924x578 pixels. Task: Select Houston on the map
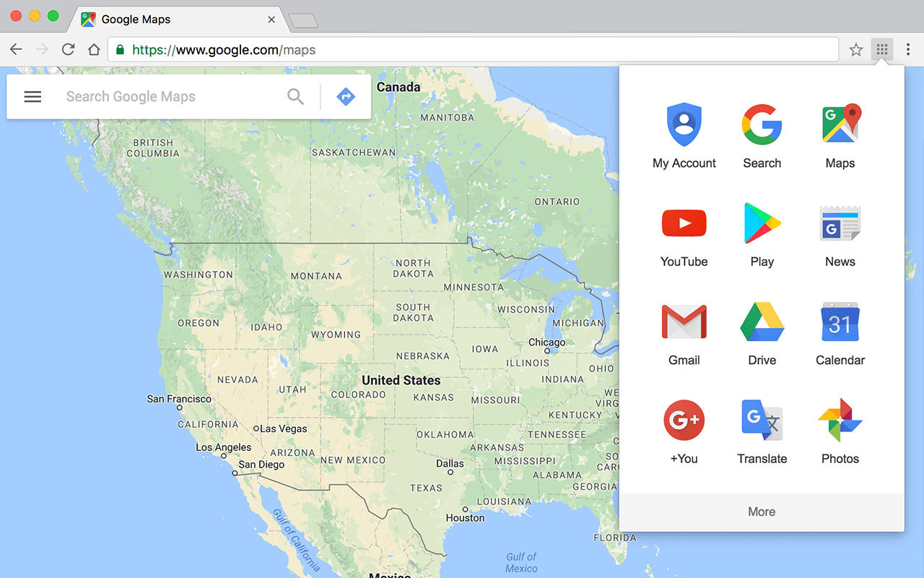[465, 518]
